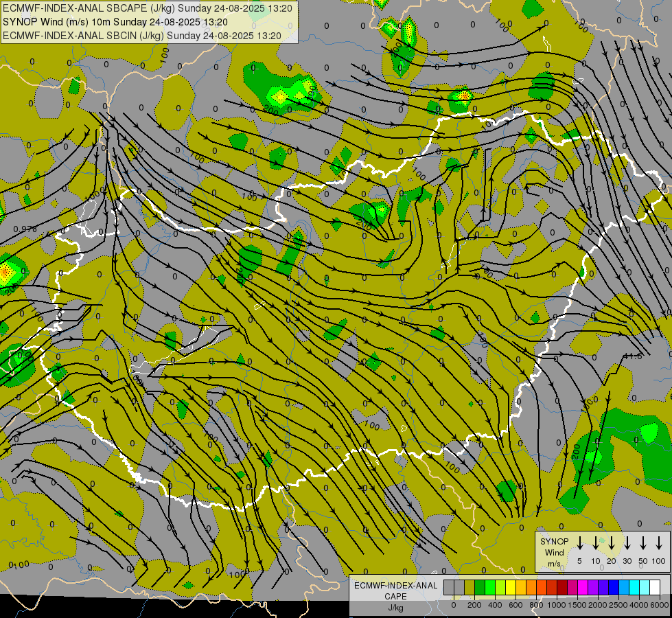The image size is (672, 618).
Task: Pick the dark red maroon CAPE swatch
Action: click(x=563, y=587)
